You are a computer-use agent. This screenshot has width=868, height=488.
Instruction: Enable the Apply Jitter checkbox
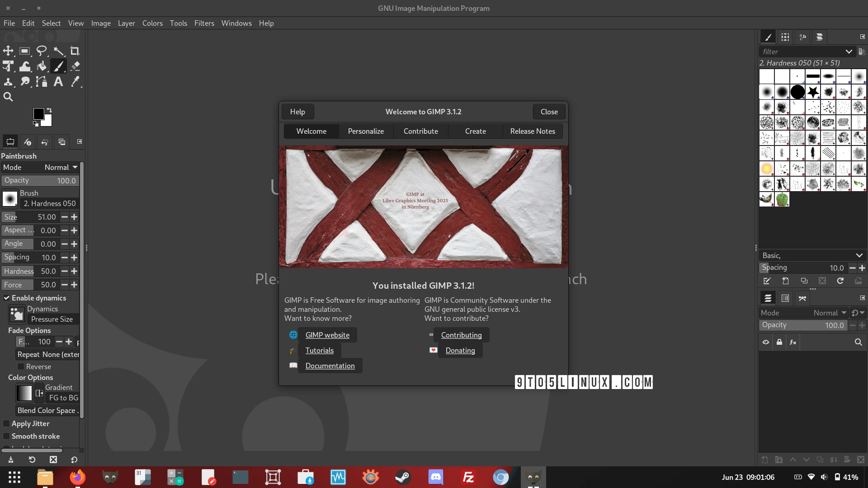[x=7, y=424]
